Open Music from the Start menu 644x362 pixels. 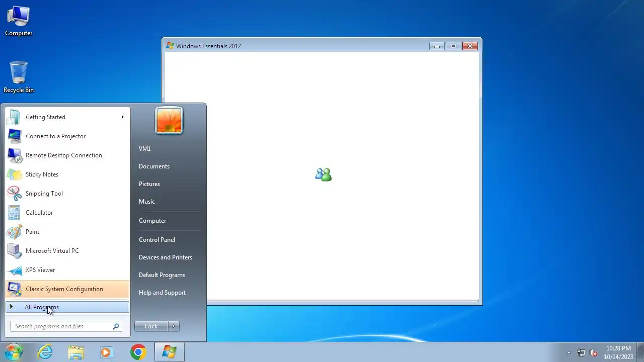click(x=147, y=202)
